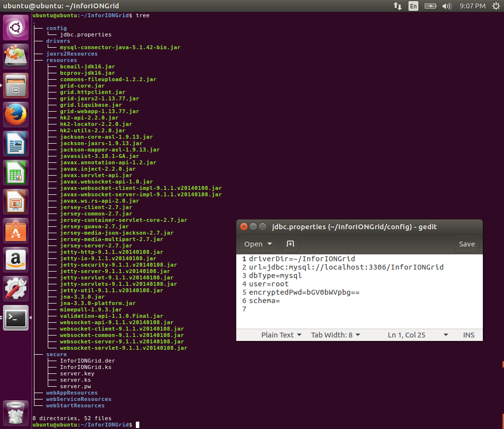Open Ubuntu Software Center from the launcher
Screen dimensions: 504x429
click(x=16, y=231)
